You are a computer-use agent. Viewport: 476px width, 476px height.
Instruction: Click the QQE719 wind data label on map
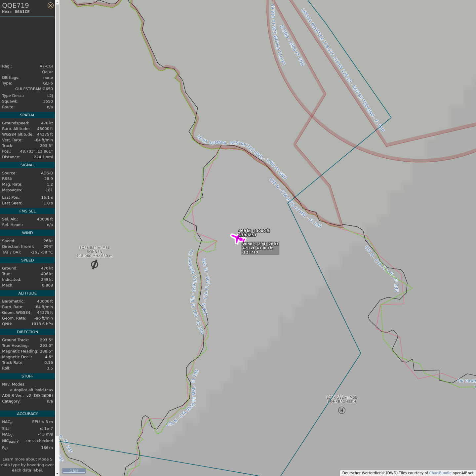(260, 248)
